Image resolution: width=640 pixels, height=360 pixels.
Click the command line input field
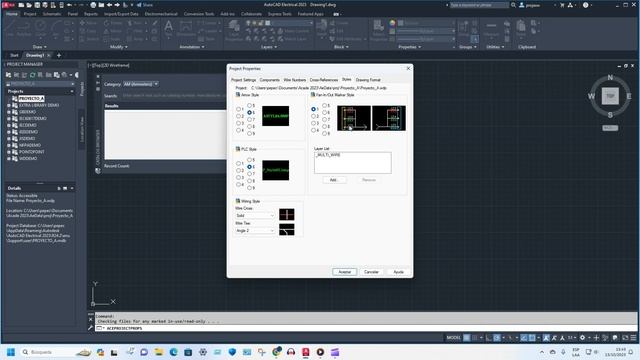click(367, 328)
